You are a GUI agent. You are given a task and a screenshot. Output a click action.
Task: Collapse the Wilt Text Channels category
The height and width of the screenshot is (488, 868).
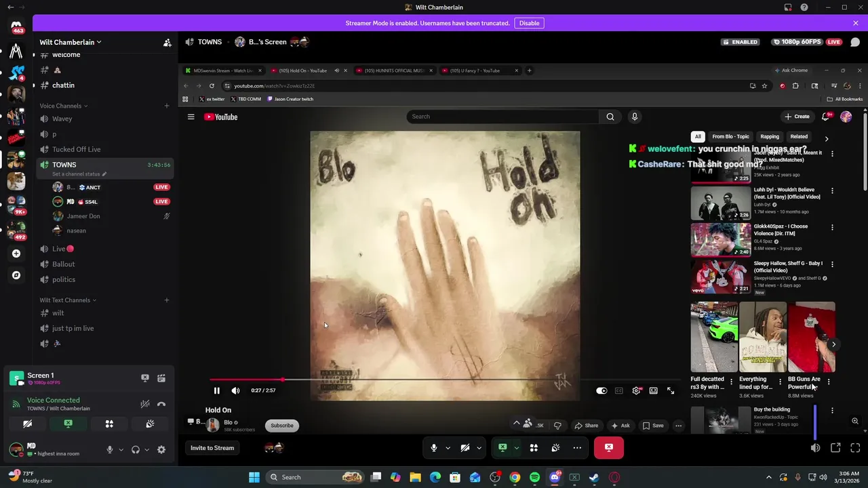point(68,300)
